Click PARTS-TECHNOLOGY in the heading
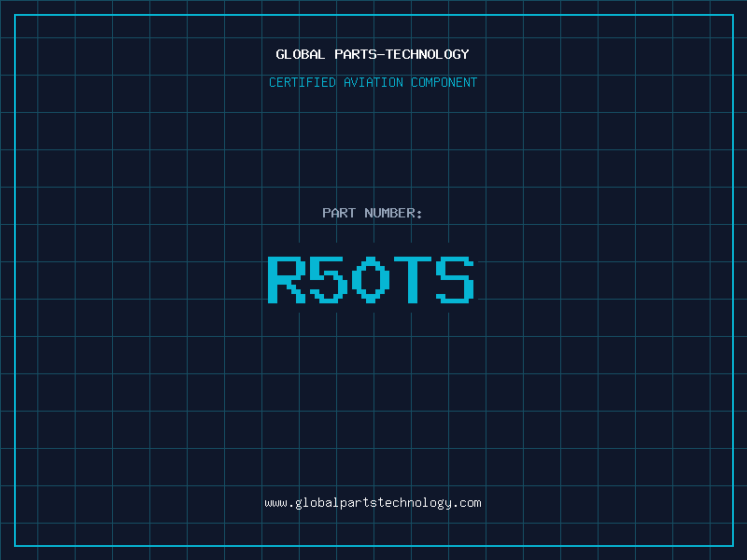Viewport: 747px width, 560px height. tap(402, 54)
